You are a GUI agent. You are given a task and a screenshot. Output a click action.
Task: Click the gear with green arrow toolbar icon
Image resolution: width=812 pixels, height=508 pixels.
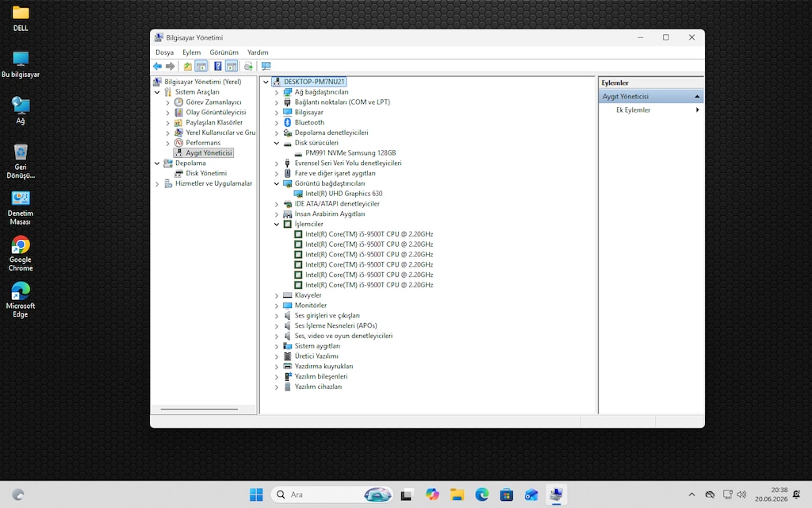pos(248,67)
